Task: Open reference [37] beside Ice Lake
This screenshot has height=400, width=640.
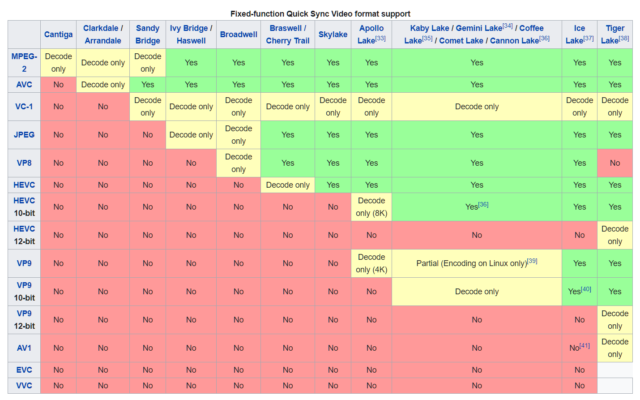Action: click(x=588, y=38)
